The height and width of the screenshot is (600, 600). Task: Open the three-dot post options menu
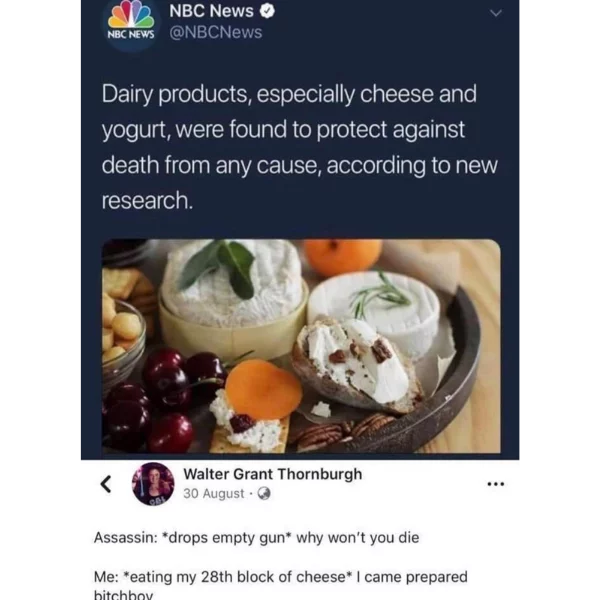496,484
